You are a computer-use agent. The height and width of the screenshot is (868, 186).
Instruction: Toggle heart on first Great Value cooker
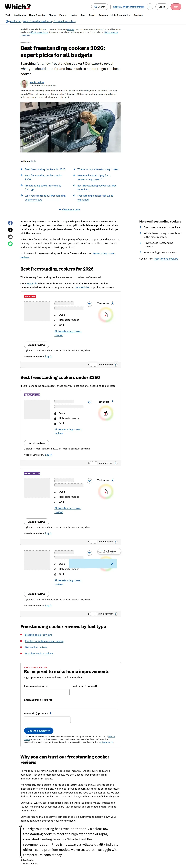pos(90,402)
